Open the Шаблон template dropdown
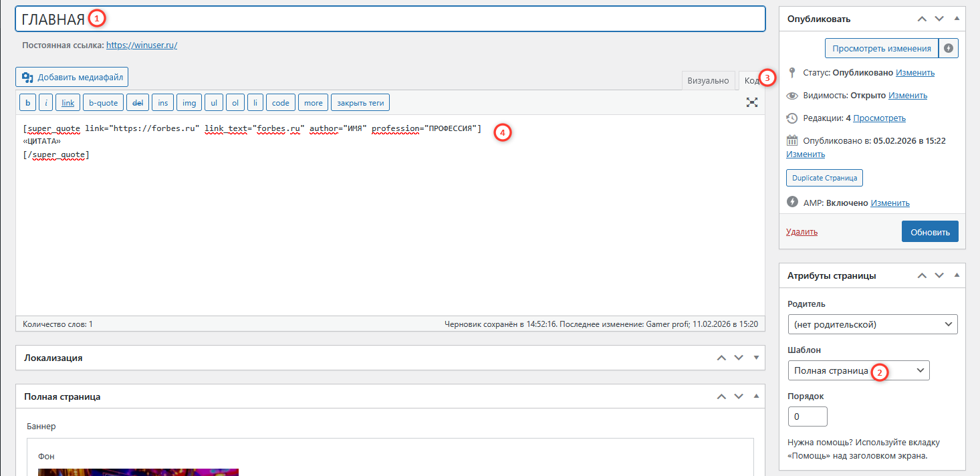The width and height of the screenshot is (980, 476). pyautogui.click(x=858, y=370)
